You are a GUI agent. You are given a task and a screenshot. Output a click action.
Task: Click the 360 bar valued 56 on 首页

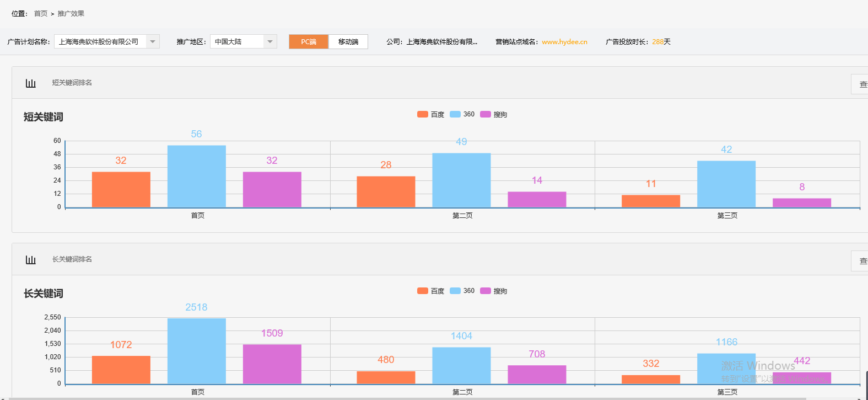coord(197,177)
